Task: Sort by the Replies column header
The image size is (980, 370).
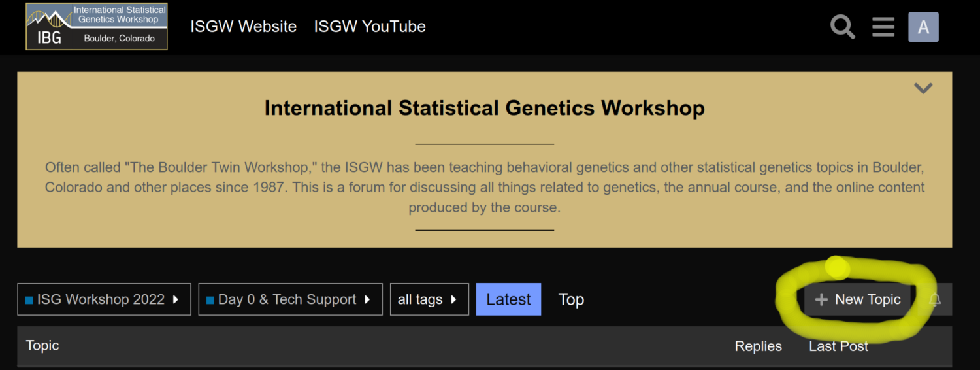Action: coord(758,346)
